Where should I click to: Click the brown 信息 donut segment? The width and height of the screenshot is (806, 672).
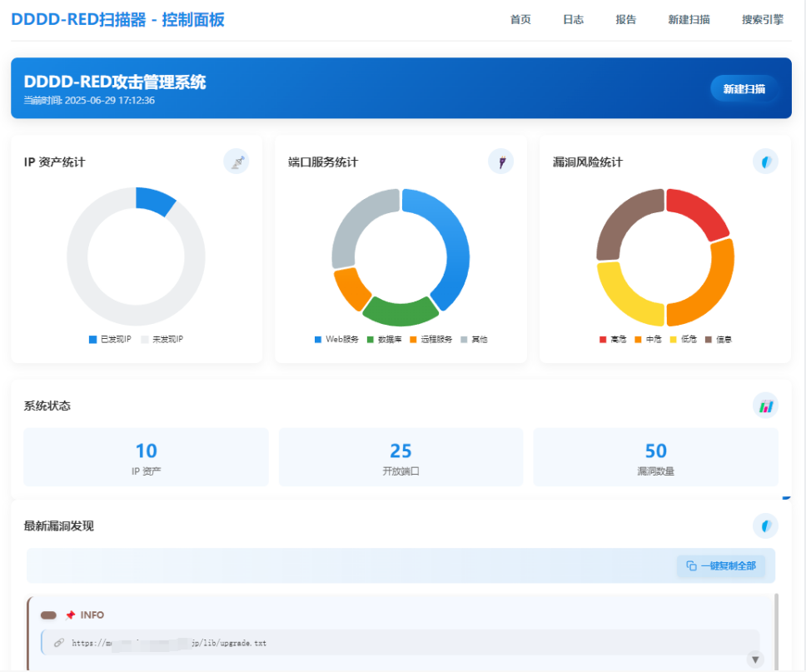(x=625, y=220)
